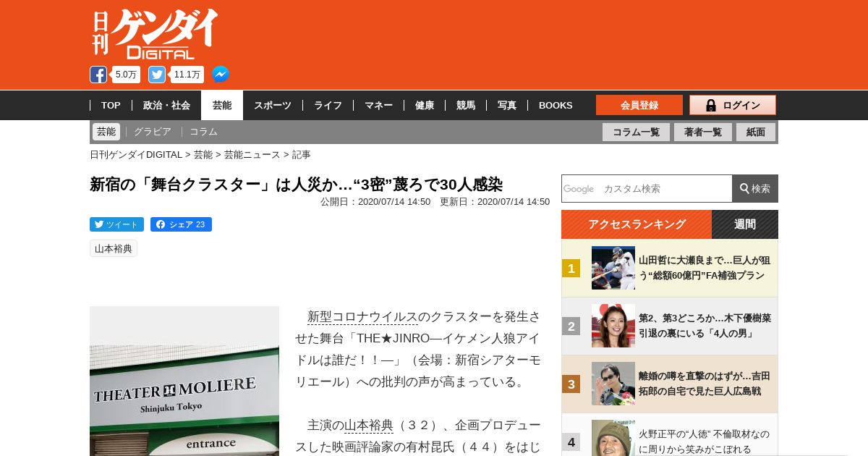
Task: Open the Facebook page icon
Action: tap(98, 75)
